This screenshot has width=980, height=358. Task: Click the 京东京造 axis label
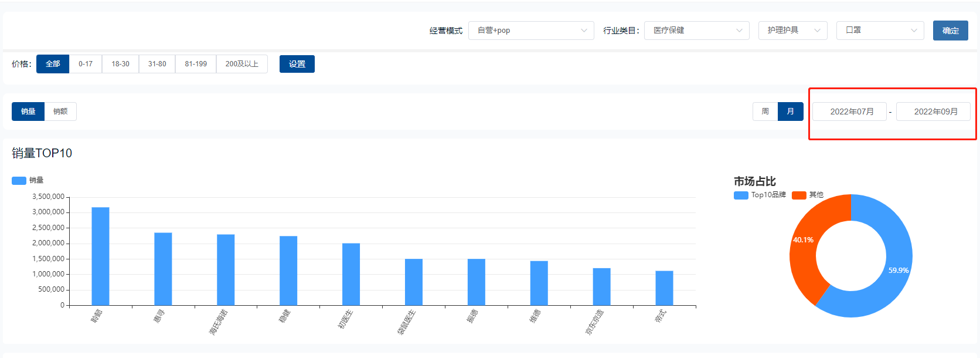coord(594,322)
